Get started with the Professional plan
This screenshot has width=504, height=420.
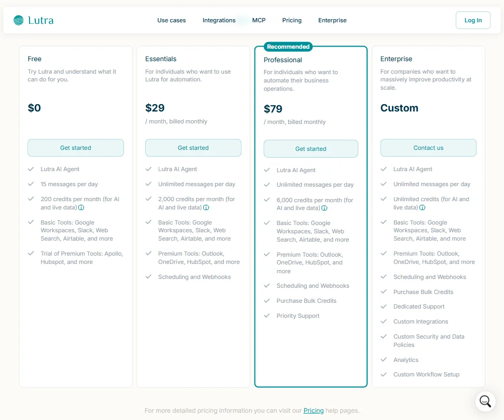pos(311,149)
